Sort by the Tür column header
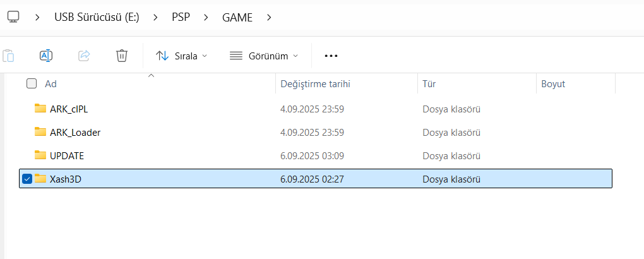 [x=429, y=84]
